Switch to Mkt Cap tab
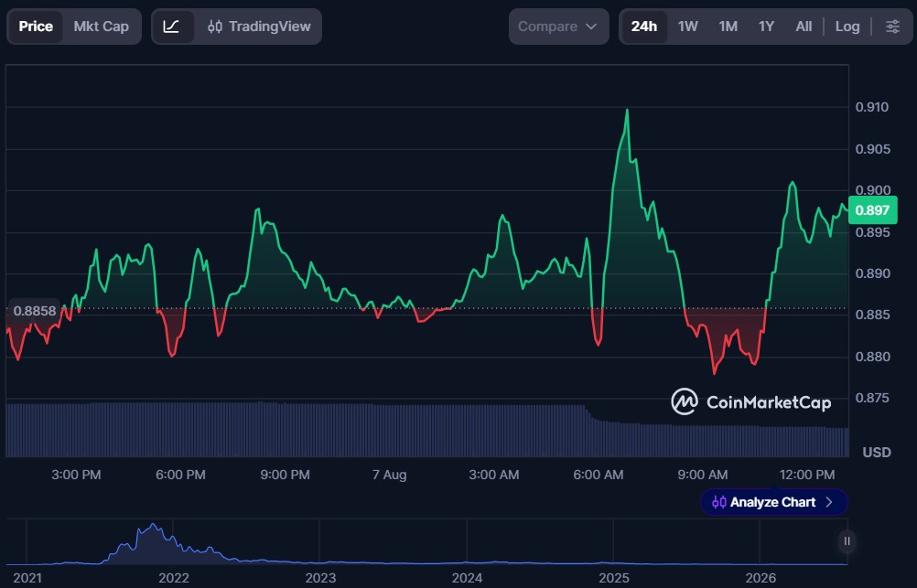This screenshot has width=917, height=588. pos(102,27)
